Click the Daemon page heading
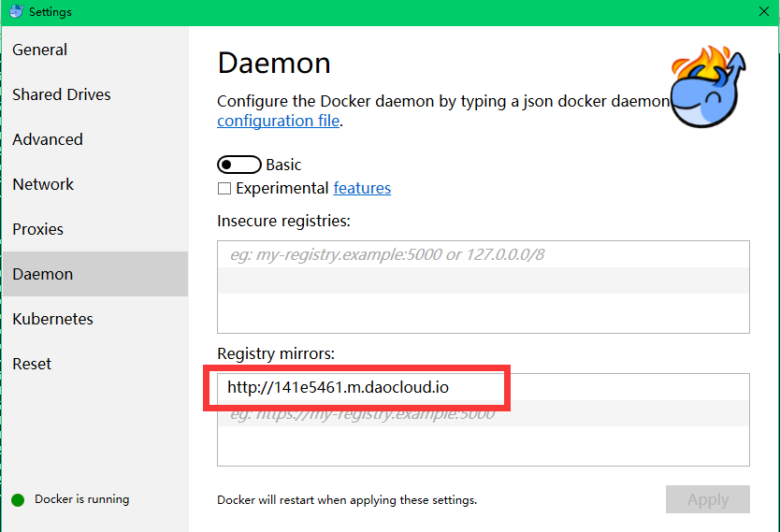 pyautogui.click(x=274, y=64)
